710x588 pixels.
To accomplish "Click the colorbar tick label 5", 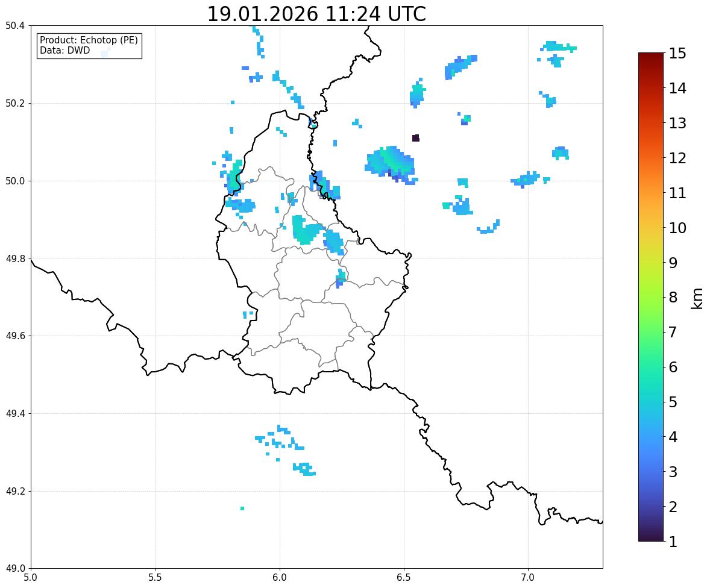I will [x=673, y=402].
